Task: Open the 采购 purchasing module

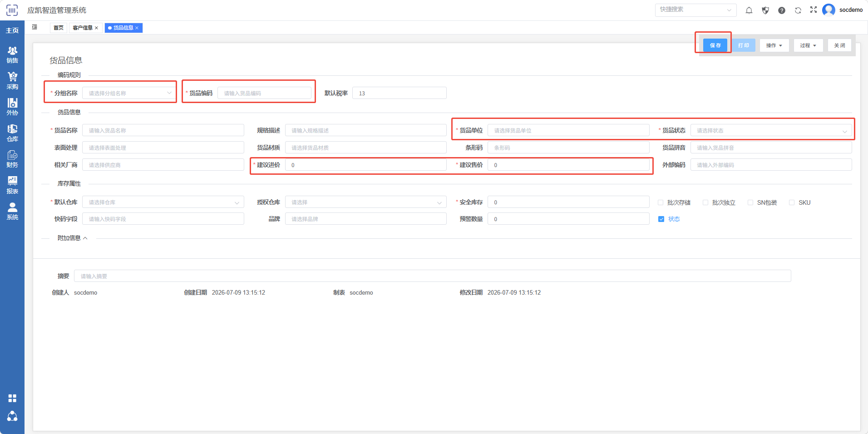Action: click(x=12, y=81)
